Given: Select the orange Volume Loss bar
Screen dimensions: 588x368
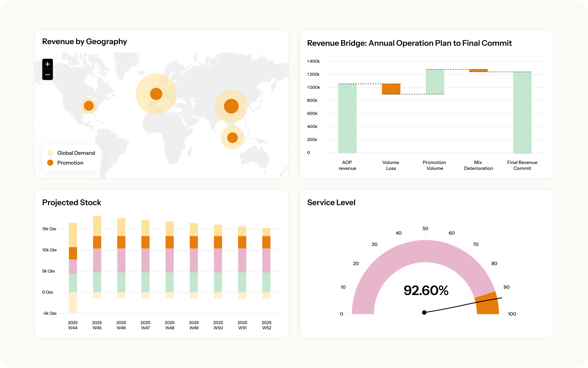Looking at the screenshot, I should 391,89.
